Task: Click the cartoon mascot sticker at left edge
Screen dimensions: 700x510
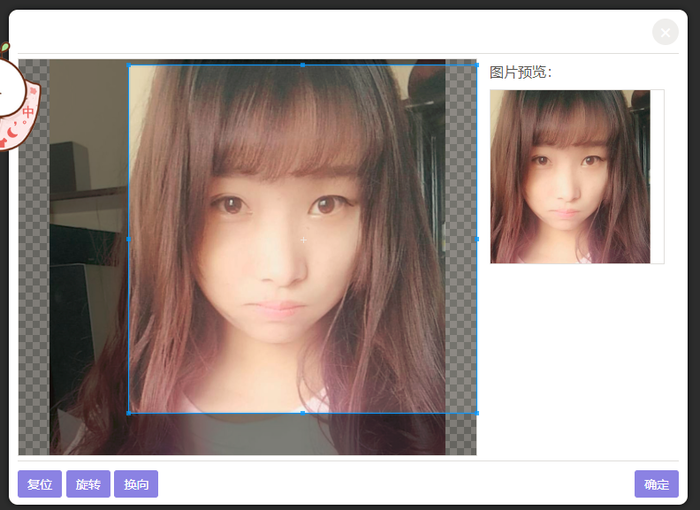Action: pos(18,97)
